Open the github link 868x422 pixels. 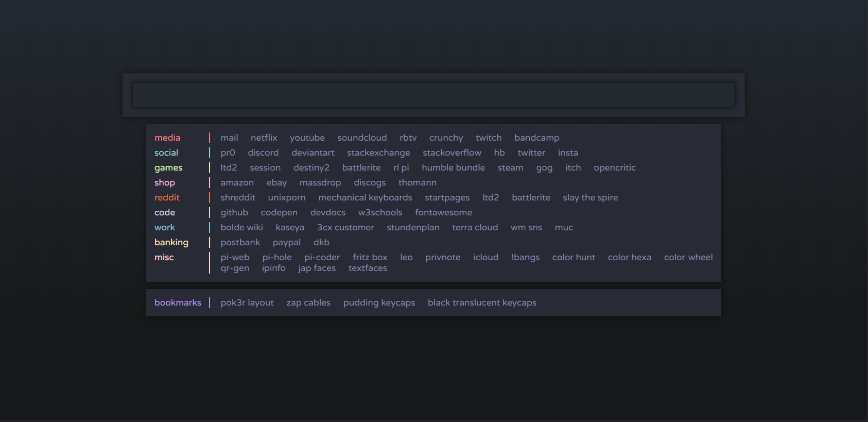click(x=234, y=212)
